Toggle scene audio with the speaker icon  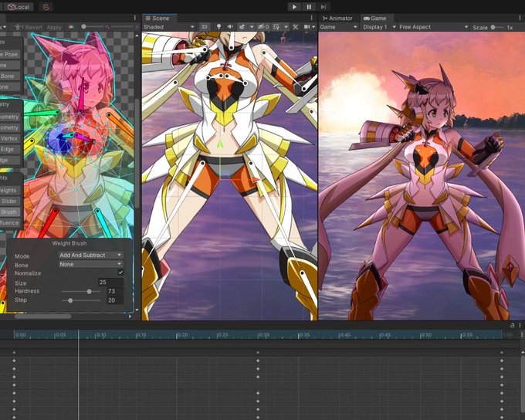point(230,27)
